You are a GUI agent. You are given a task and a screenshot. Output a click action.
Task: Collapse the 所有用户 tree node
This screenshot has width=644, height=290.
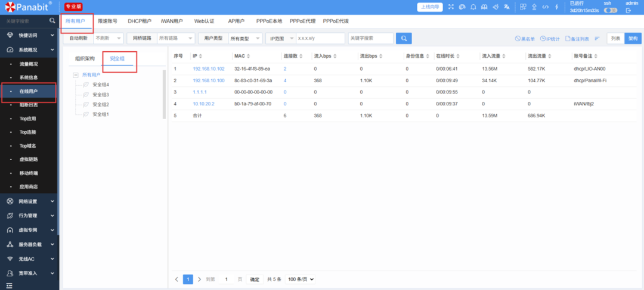pos(76,75)
